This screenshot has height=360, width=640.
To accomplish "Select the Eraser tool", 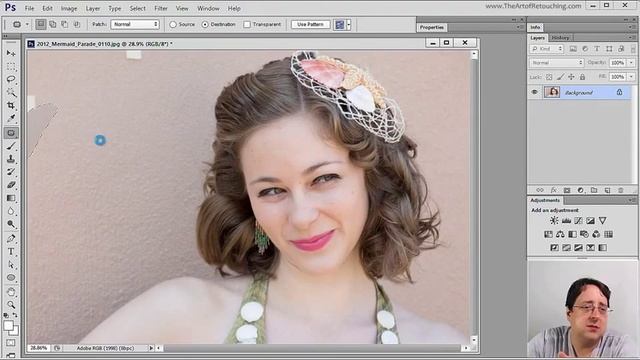I will pos(11,185).
